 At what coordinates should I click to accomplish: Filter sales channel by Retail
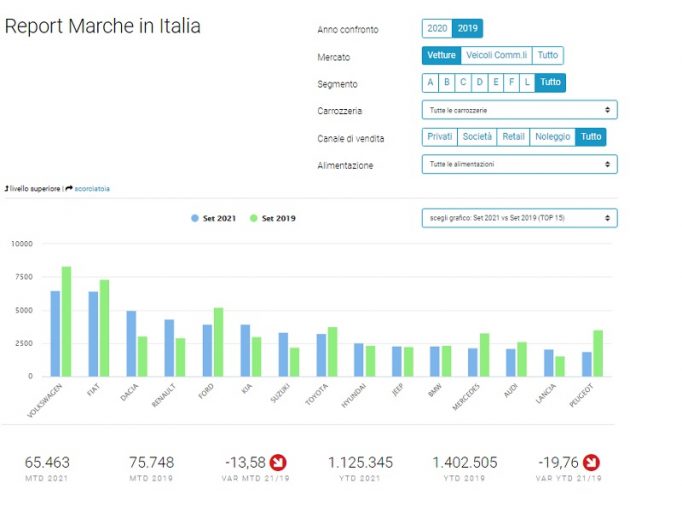click(513, 137)
